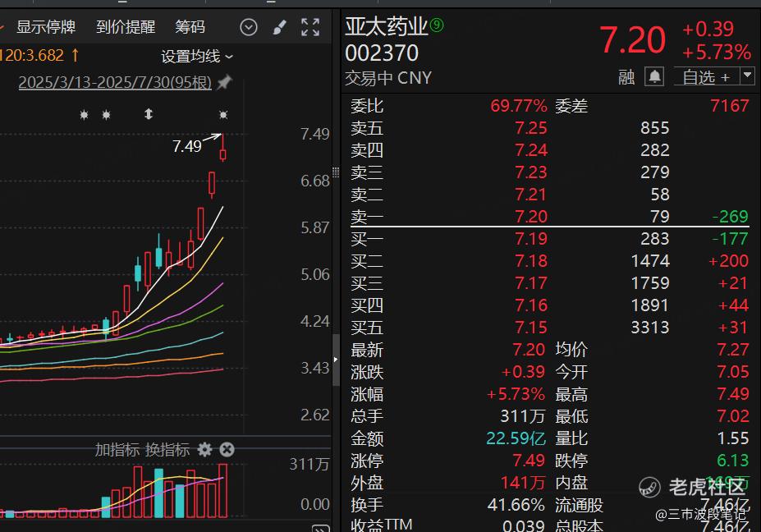Screen dimensions: 761x532
Task: Click stock name 亚太药业
Action: [387, 26]
